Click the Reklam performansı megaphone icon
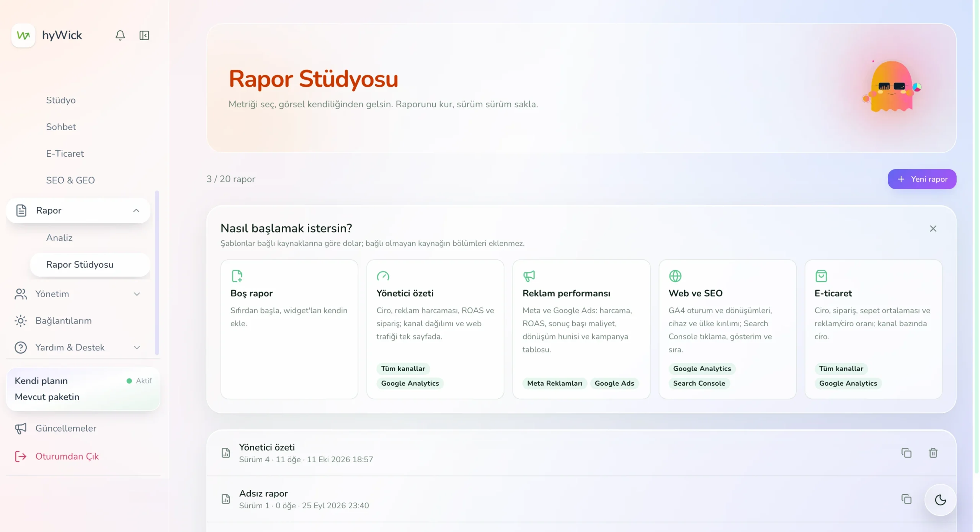Screen dimensions: 980x532 (x=529, y=276)
